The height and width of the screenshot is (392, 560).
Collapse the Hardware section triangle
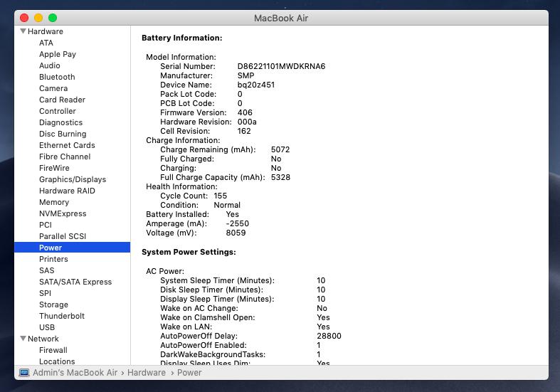coord(23,31)
